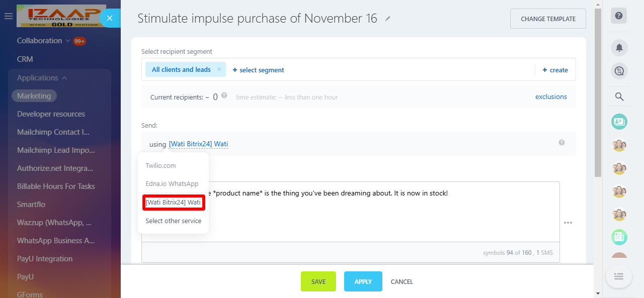
Task: Pick Edna.io WhatsApp from the service list
Action: [172, 183]
